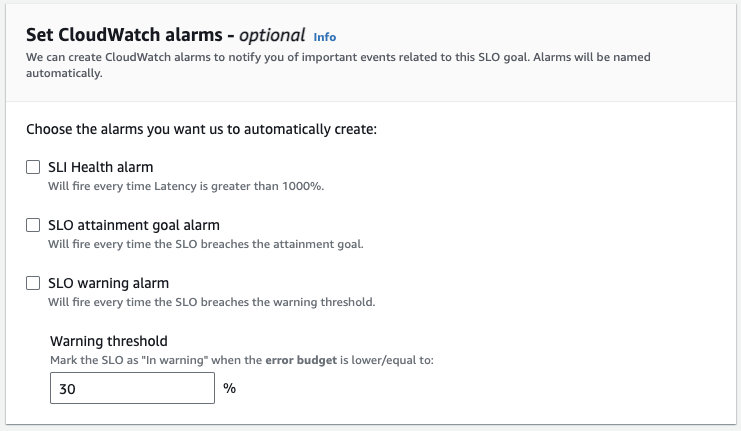Click the percent sign after the threshold field
This screenshot has width=741, height=431.
(229, 388)
